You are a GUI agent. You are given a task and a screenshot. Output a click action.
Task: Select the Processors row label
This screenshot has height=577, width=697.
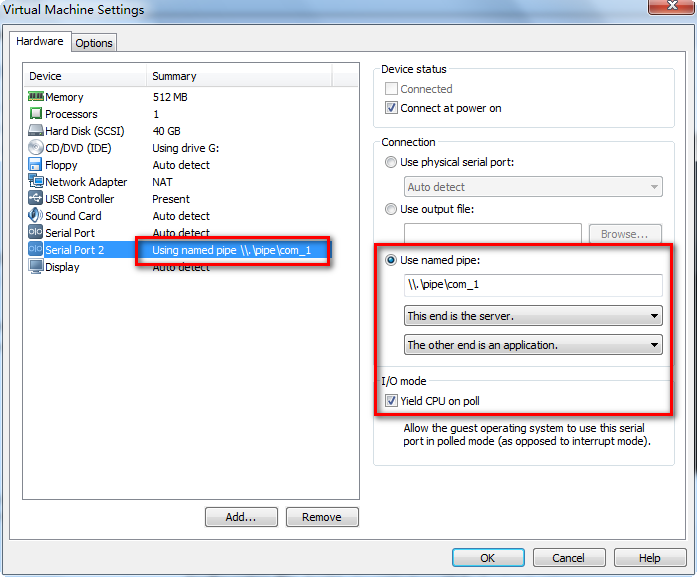click(71, 114)
